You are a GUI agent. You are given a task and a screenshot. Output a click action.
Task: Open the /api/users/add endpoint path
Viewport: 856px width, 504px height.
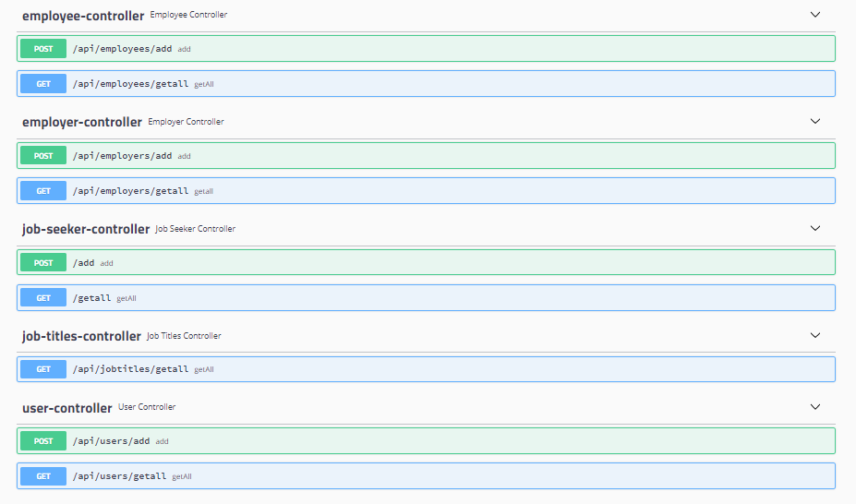[112, 440]
